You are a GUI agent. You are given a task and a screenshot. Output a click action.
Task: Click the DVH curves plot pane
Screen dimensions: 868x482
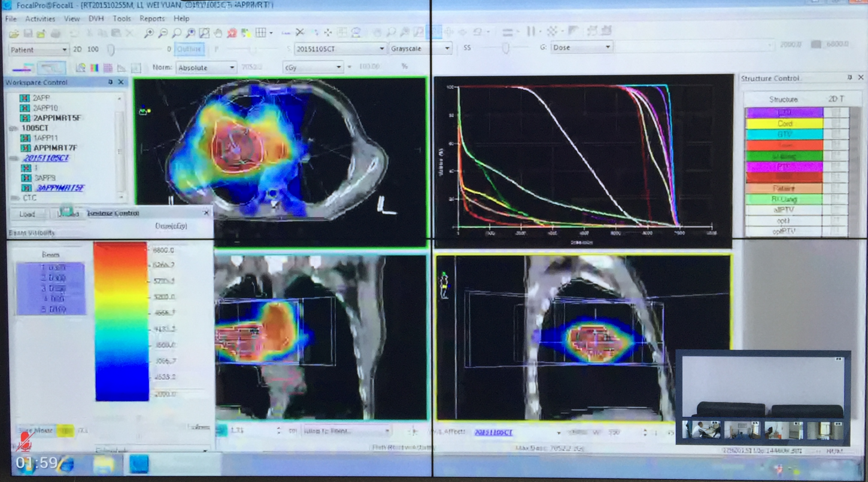[x=584, y=161]
